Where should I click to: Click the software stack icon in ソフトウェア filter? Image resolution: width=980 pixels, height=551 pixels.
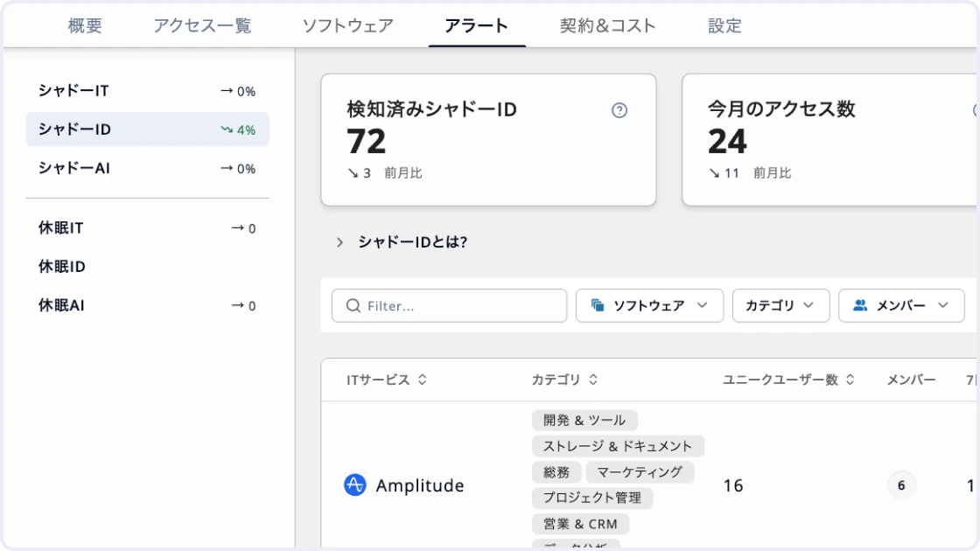coord(598,305)
